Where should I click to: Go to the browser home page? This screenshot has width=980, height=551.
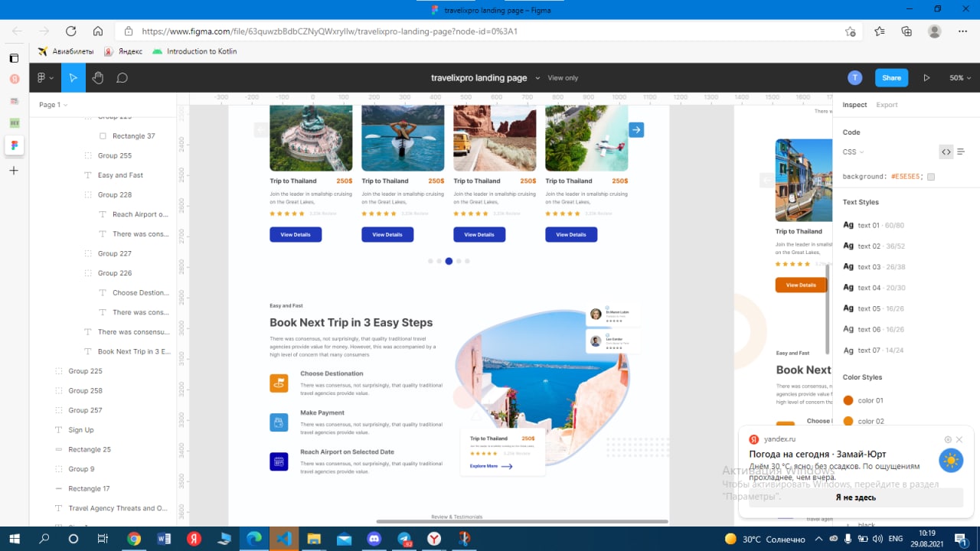[x=97, y=31]
